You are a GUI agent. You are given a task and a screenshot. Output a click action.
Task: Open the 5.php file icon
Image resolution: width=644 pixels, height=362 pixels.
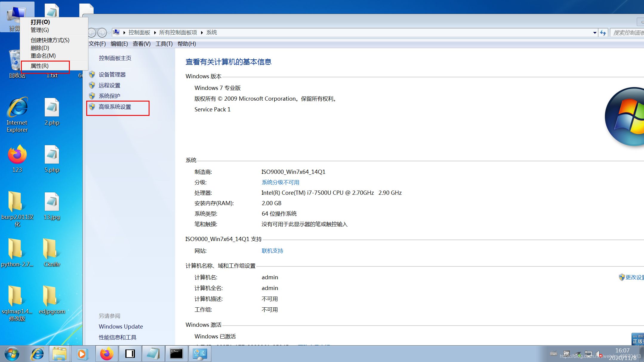(52, 155)
